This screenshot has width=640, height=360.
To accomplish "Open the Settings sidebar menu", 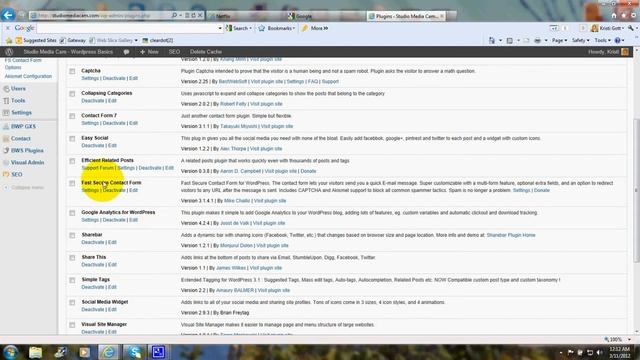I will coord(21,113).
